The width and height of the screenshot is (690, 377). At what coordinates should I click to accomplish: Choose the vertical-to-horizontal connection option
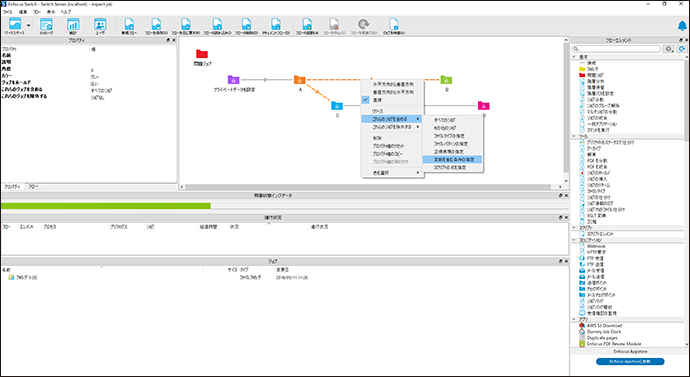click(392, 92)
